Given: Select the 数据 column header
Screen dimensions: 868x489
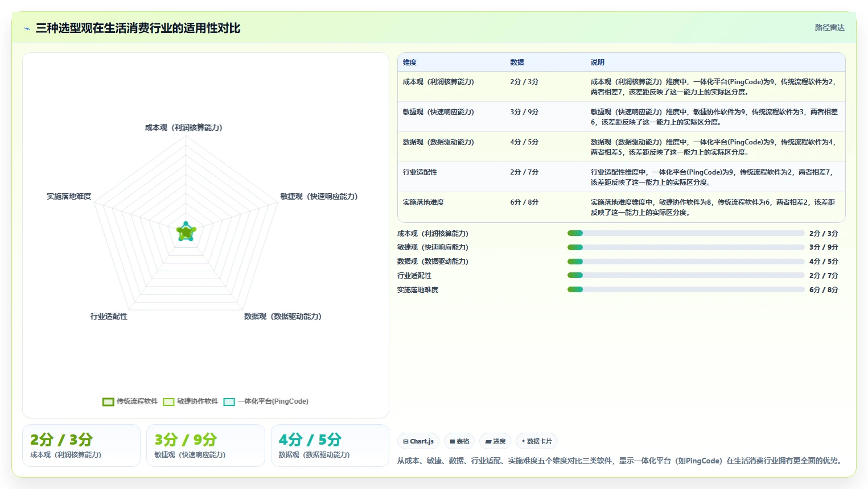Looking at the screenshot, I should click(x=517, y=63).
